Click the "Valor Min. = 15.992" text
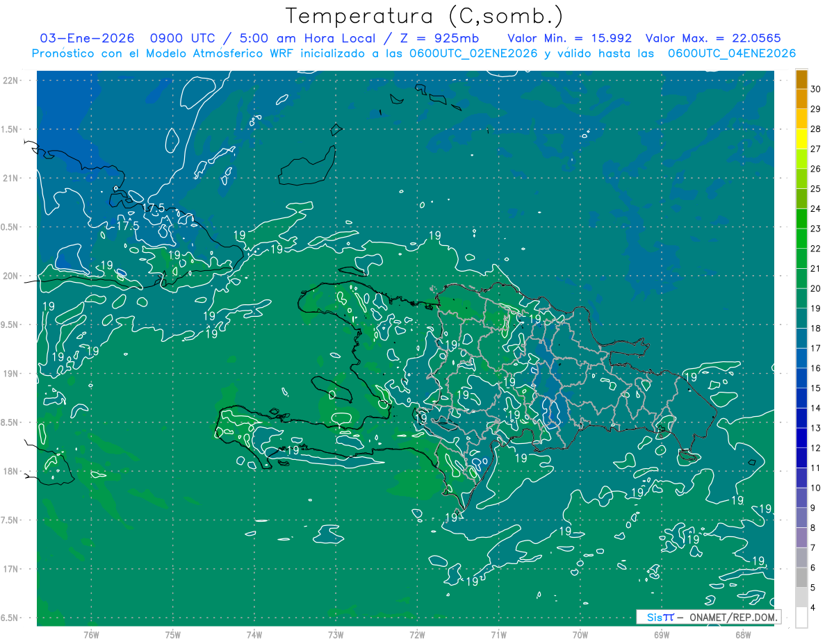The height and width of the screenshot is (644, 834). pos(571,38)
